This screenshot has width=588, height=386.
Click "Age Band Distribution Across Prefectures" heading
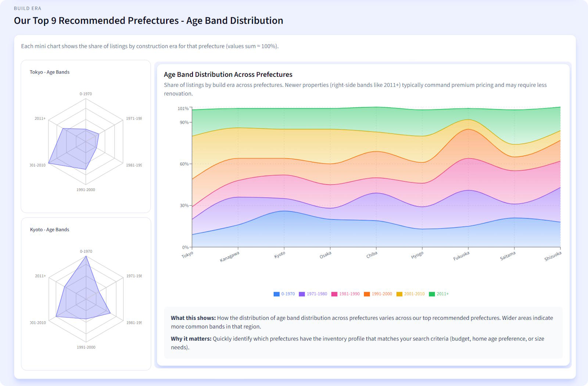tap(228, 74)
